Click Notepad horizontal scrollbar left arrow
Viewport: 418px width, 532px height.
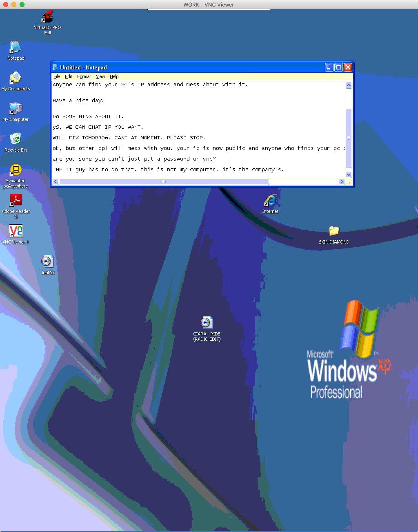pos(56,182)
